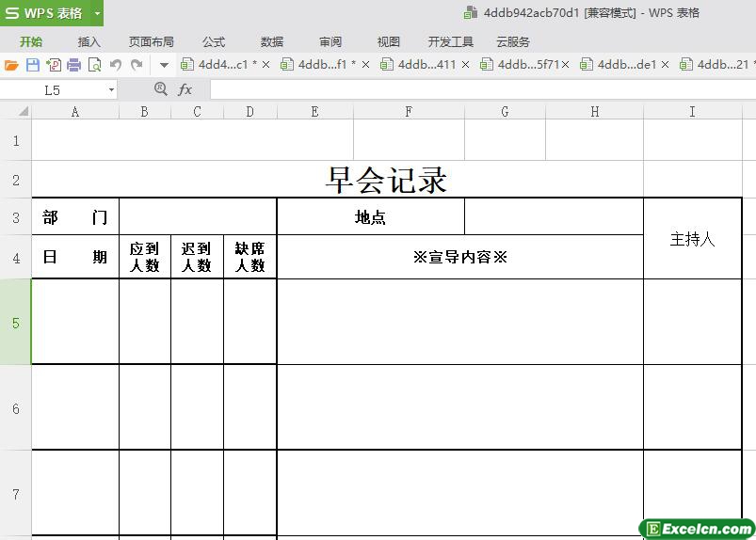Export to PDF using the toolbar icon
The height and width of the screenshot is (540, 756).
tap(54, 65)
